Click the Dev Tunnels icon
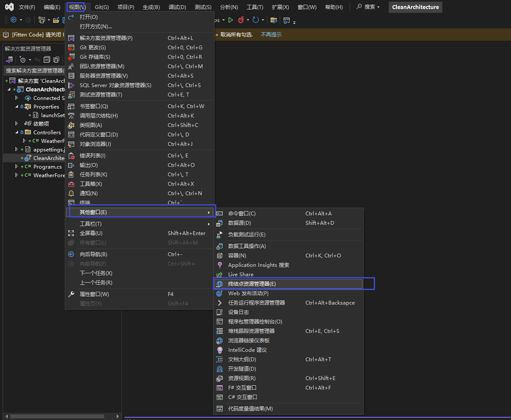 220,369
